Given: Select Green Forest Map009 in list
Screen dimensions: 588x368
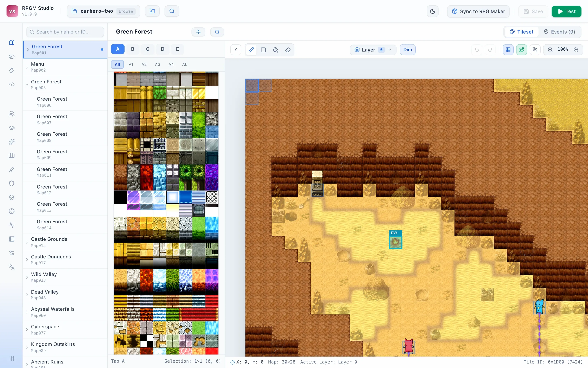Looking at the screenshot, I should click(65, 155).
